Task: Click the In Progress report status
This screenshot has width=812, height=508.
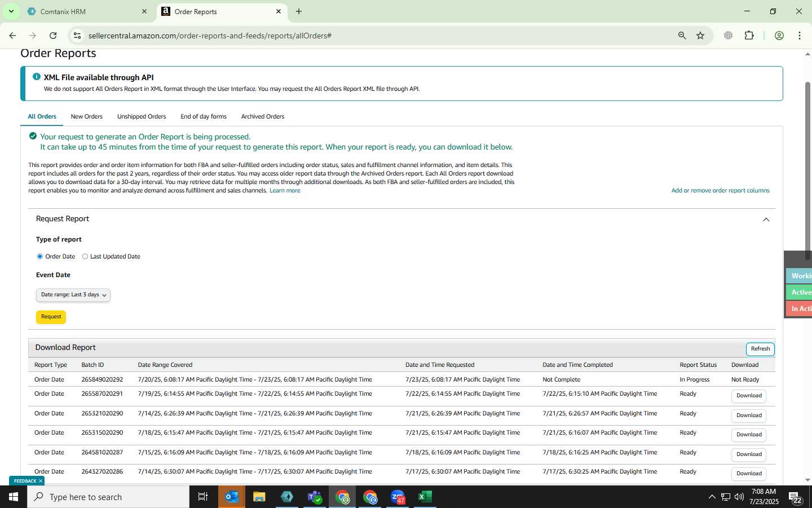Action: click(x=695, y=379)
